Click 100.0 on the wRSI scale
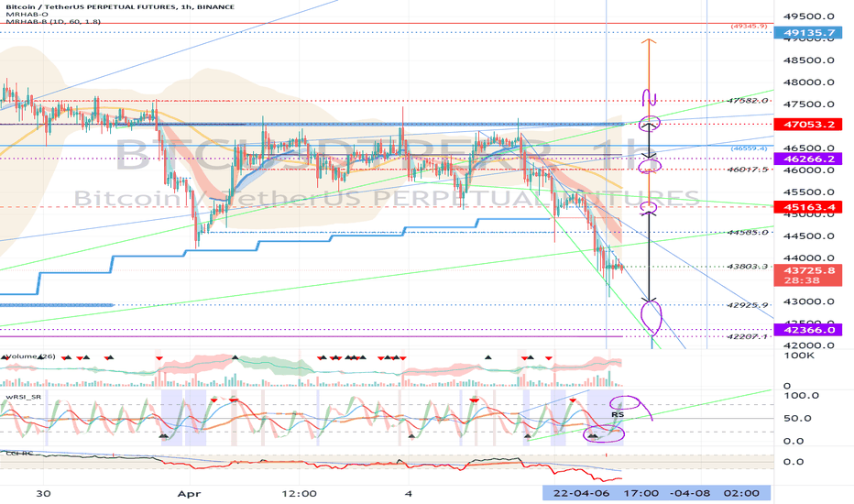 [x=801, y=396]
